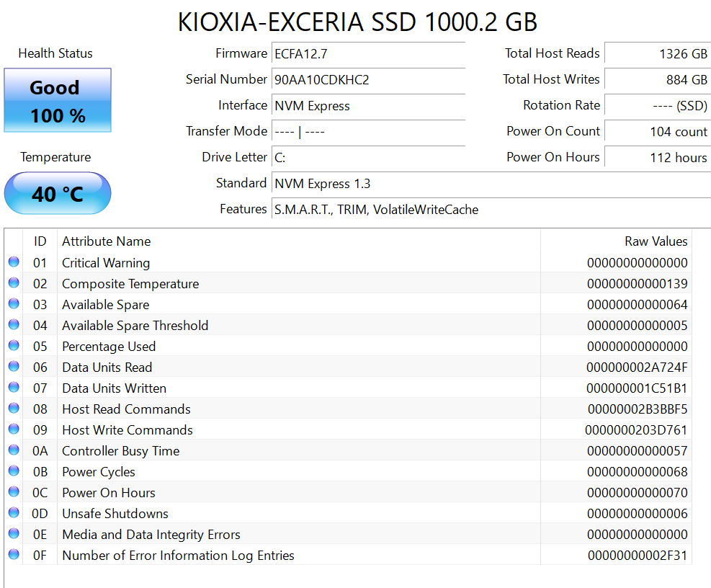The width and height of the screenshot is (711, 588).
Task: Select the Host Write Commands attribute name
Action: (128, 429)
